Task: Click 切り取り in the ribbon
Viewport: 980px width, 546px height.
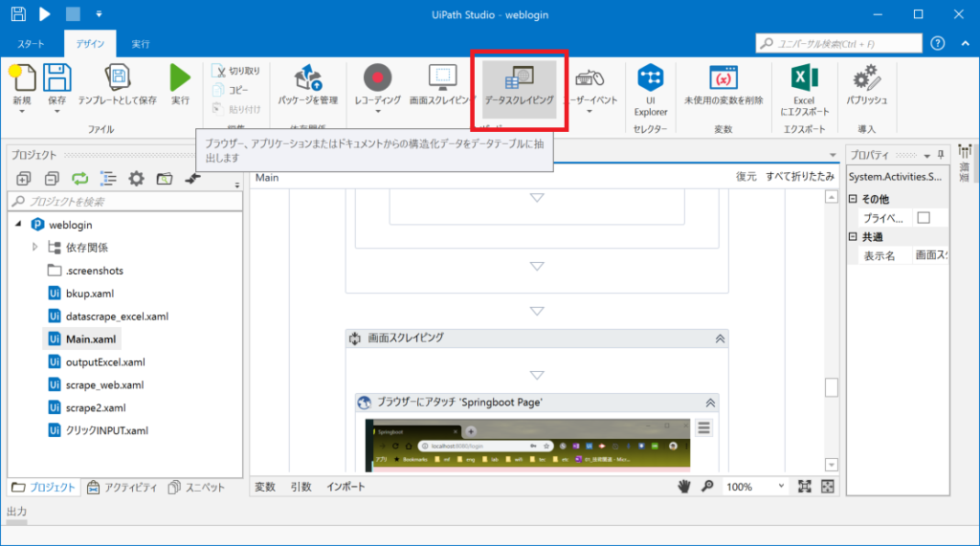Action: (x=236, y=71)
